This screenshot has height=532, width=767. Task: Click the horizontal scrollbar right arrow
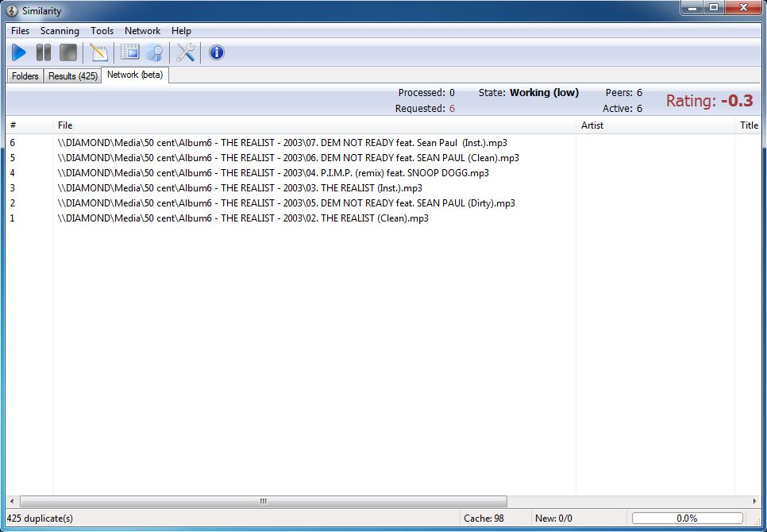[754, 501]
